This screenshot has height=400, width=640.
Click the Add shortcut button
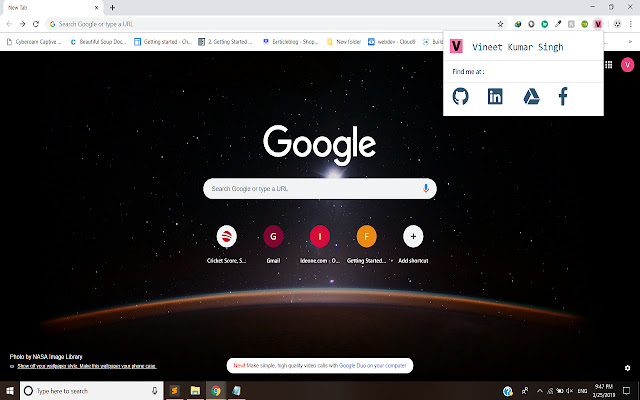click(413, 244)
